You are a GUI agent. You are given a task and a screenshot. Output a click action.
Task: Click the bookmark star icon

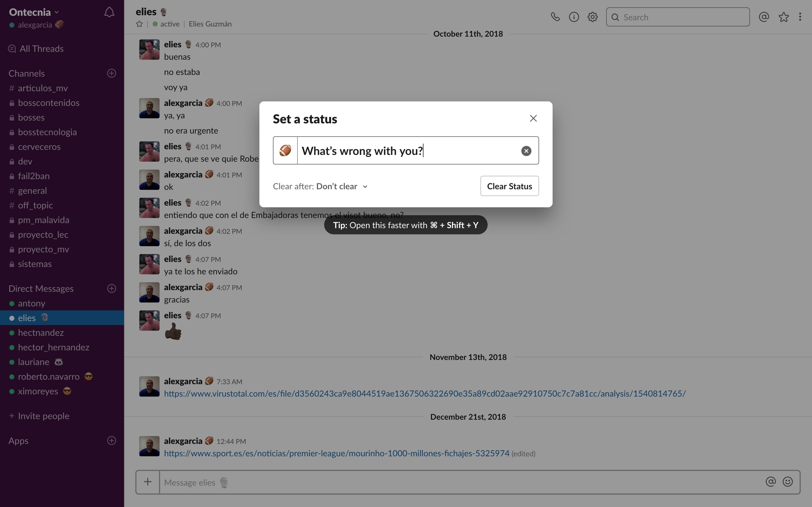[x=782, y=16]
